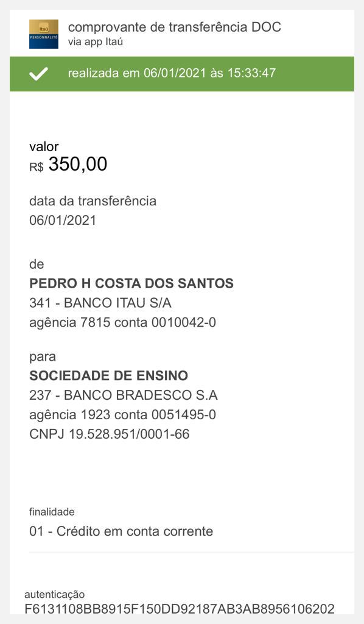Click the 'valor' field label
This screenshot has width=364, height=624.
44,146
